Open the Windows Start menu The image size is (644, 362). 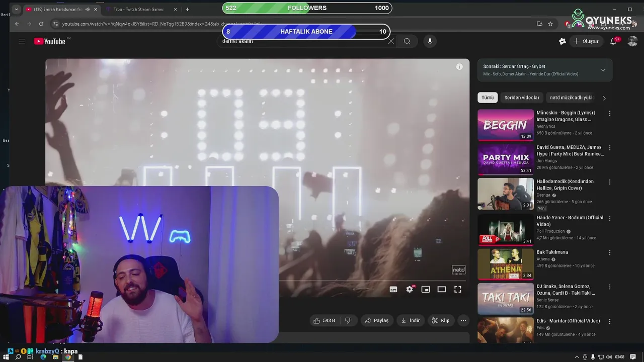[6, 357]
